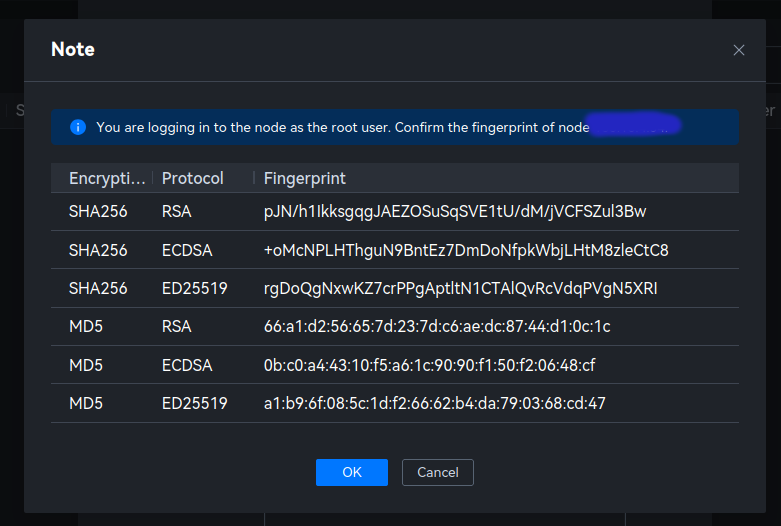Click the MD5 cell in the last row
This screenshot has width=781, height=526.
86,404
